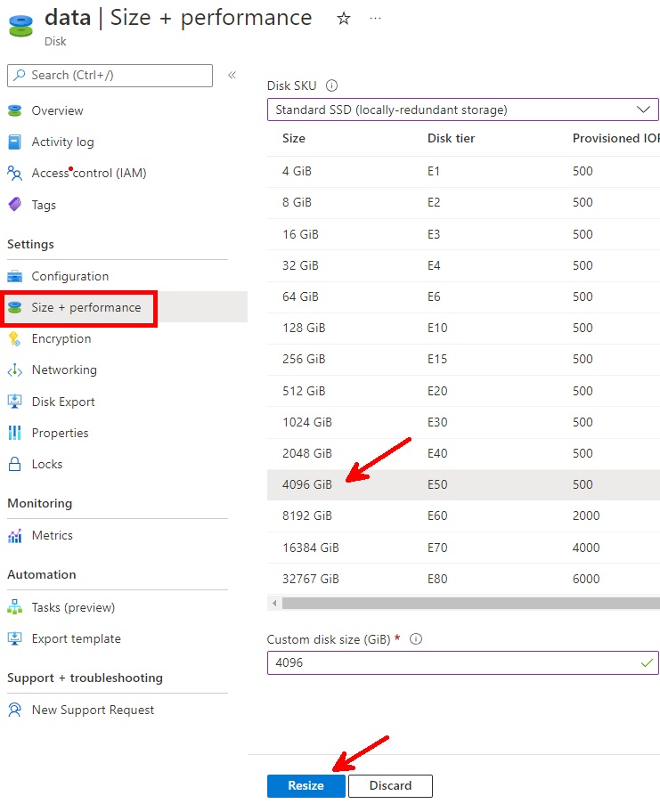Open Tags menu item
The image size is (660, 812).
point(44,205)
